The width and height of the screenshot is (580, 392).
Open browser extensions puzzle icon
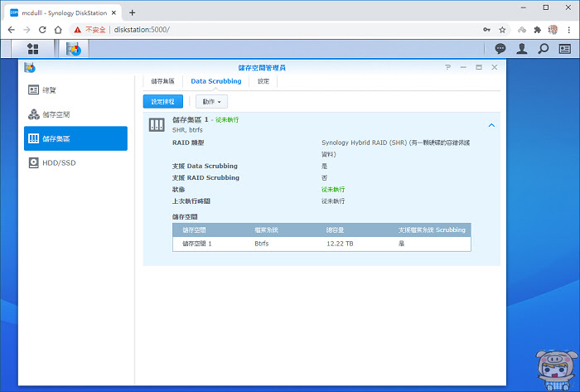[x=538, y=30]
